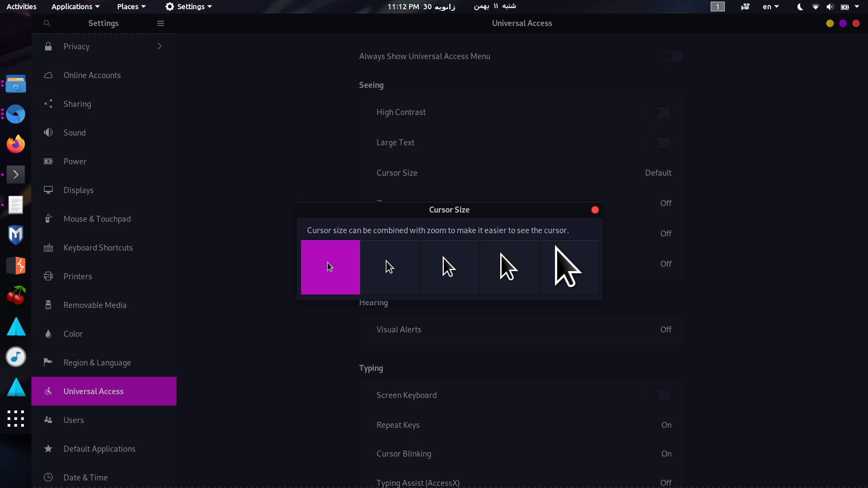Image resolution: width=868 pixels, height=488 pixels.
Task: Select the largest cursor size option
Action: 569,267
